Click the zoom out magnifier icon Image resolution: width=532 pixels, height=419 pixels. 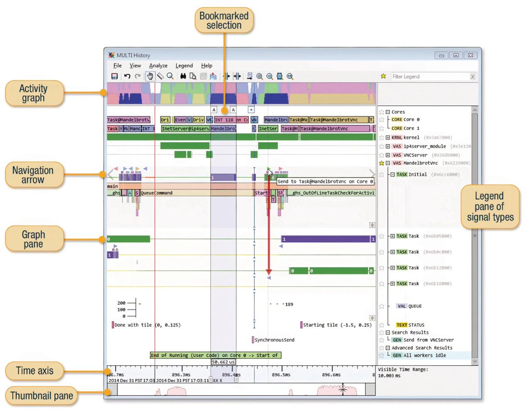click(x=269, y=76)
